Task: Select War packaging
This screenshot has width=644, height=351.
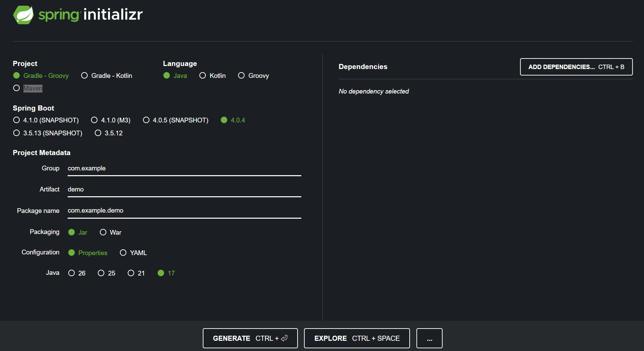Action: tap(111, 232)
